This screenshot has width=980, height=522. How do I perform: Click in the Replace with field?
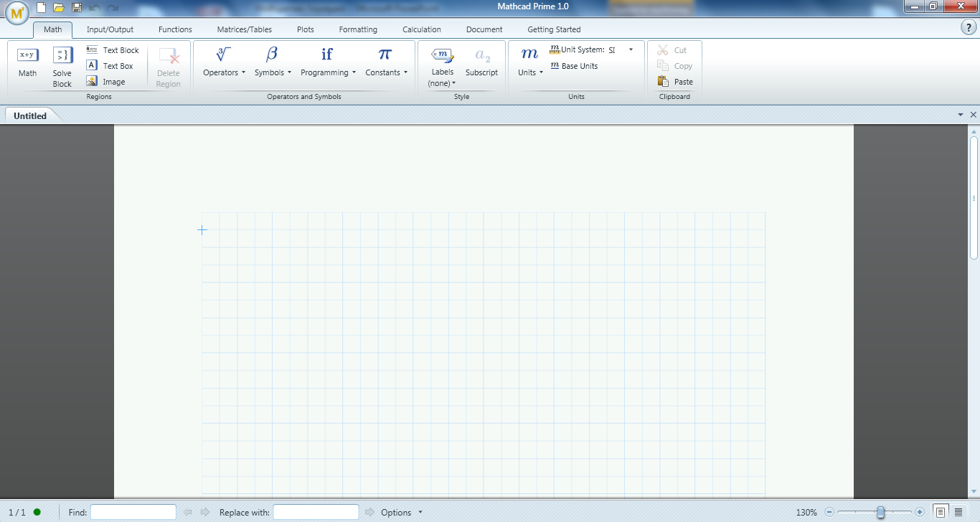(x=316, y=512)
